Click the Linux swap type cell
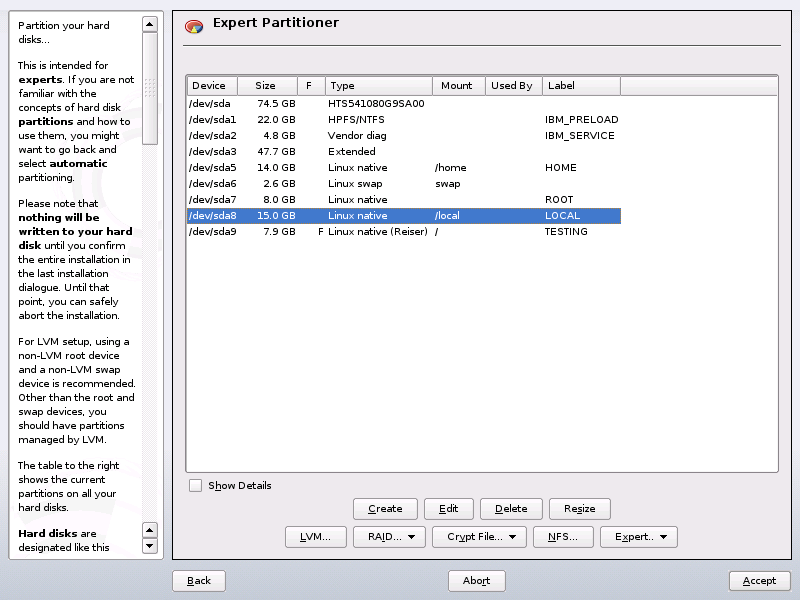Viewport: 800px width, 600px height. [355, 184]
